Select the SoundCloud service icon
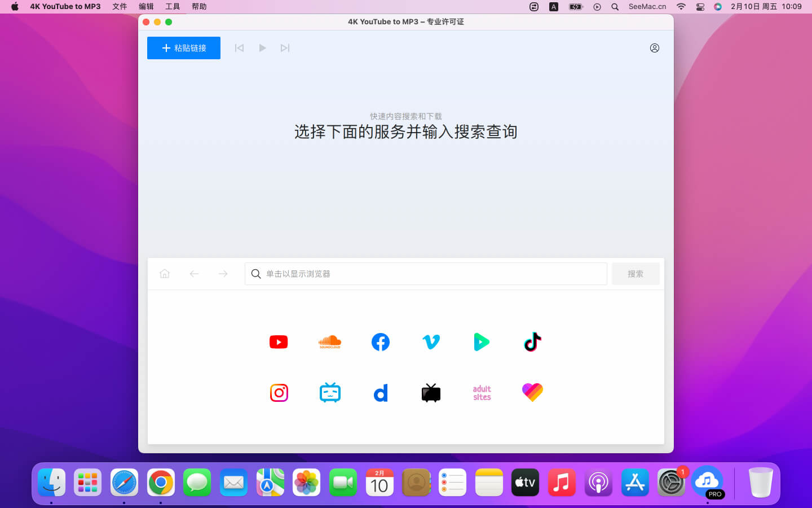 330,342
